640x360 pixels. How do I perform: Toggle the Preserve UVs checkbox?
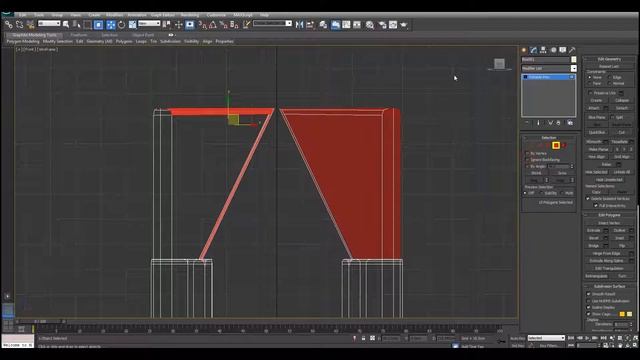coord(590,93)
